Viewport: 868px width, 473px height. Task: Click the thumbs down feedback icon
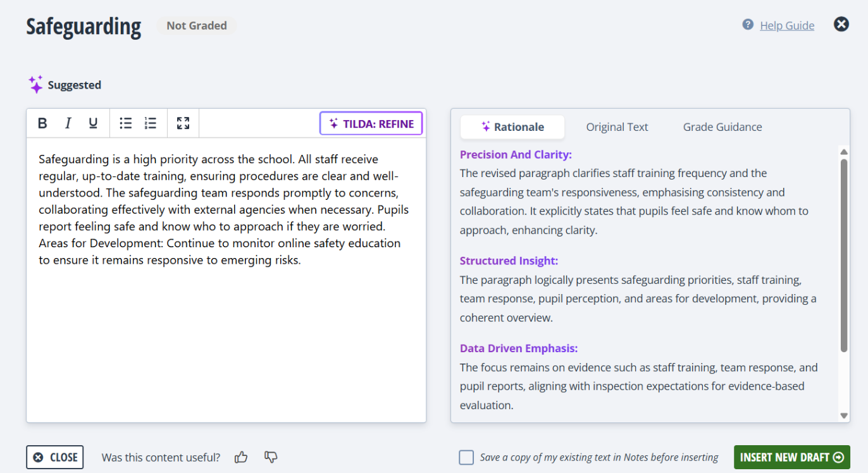[x=271, y=457]
